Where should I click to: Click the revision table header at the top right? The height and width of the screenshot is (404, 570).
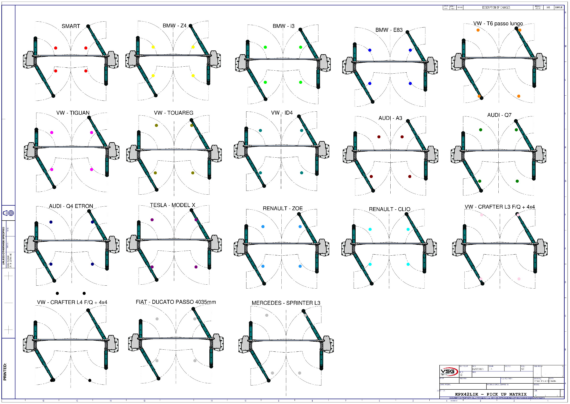[503, 7]
